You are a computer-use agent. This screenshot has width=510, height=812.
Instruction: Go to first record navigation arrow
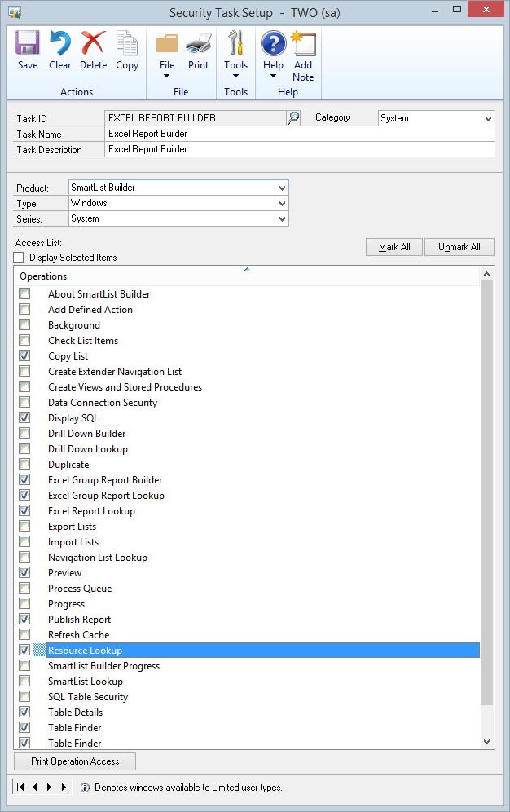tap(20, 788)
